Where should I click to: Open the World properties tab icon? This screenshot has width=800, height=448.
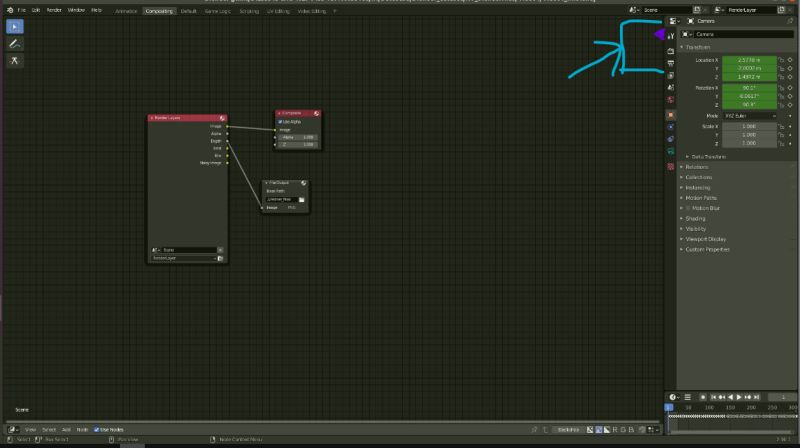click(x=671, y=100)
